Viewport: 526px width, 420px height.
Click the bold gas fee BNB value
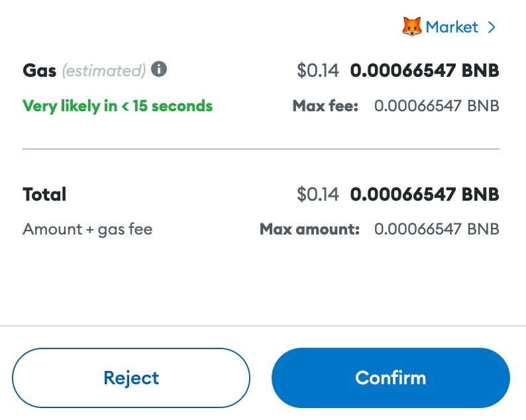click(x=425, y=70)
